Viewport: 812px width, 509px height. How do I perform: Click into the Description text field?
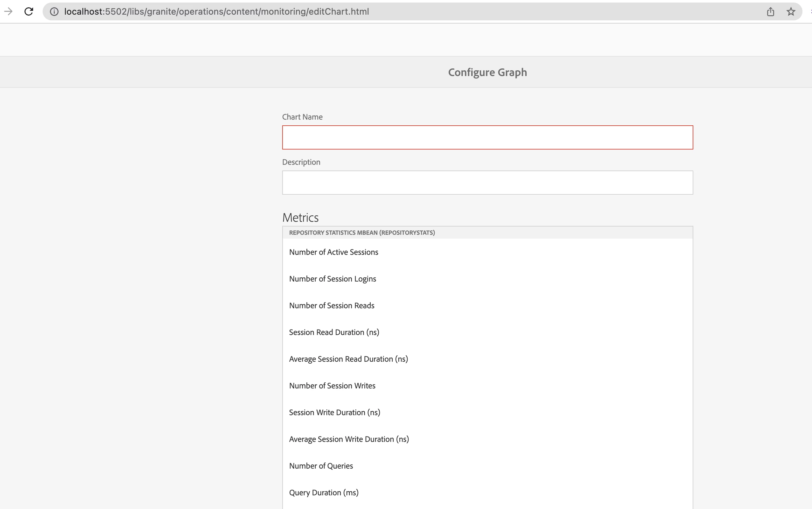point(487,183)
